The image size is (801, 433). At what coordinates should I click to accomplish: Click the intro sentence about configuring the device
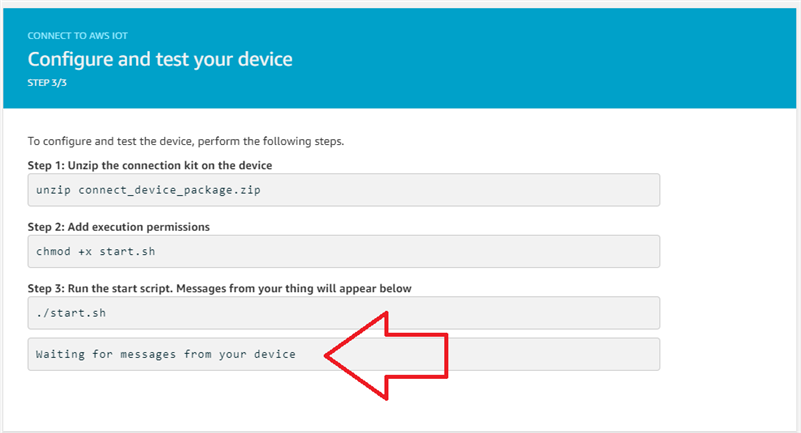pyautogui.click(x=185, y=141)
